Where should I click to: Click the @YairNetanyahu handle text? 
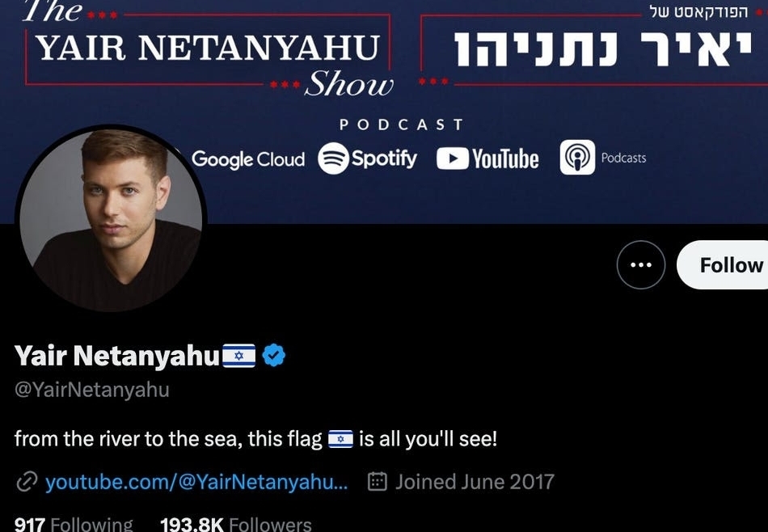[92, 390]
